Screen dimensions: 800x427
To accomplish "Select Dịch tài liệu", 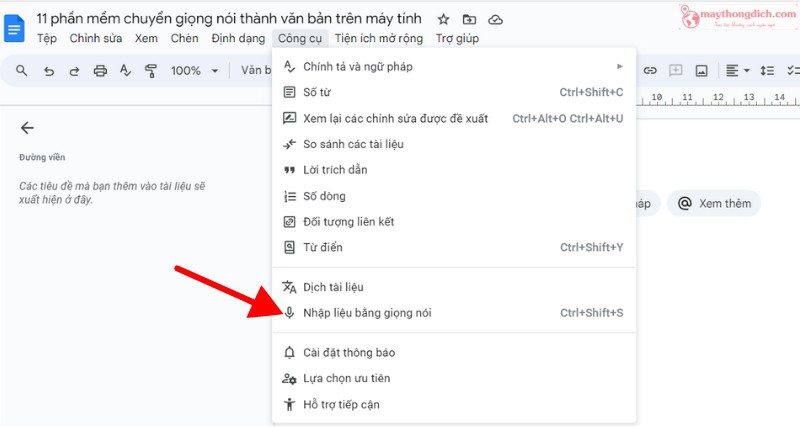I will click(454, 287).
